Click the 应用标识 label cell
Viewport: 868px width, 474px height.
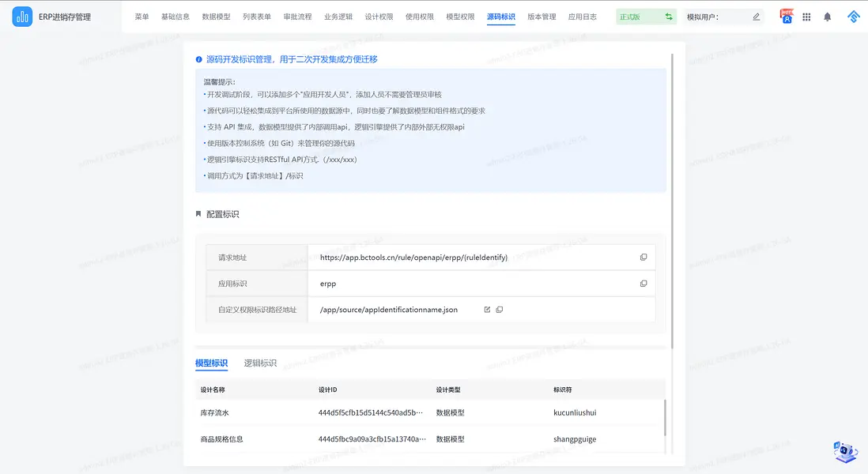click(x=257, y=283)
